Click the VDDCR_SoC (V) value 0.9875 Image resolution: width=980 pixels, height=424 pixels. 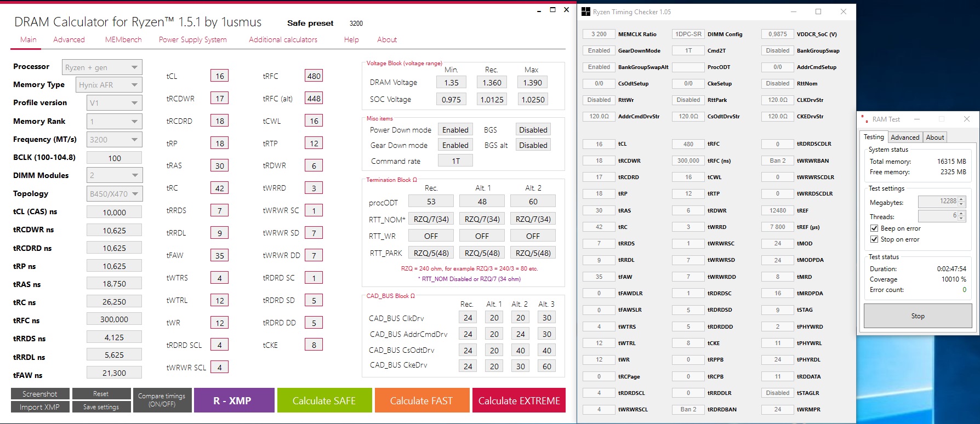coord(778,34)
